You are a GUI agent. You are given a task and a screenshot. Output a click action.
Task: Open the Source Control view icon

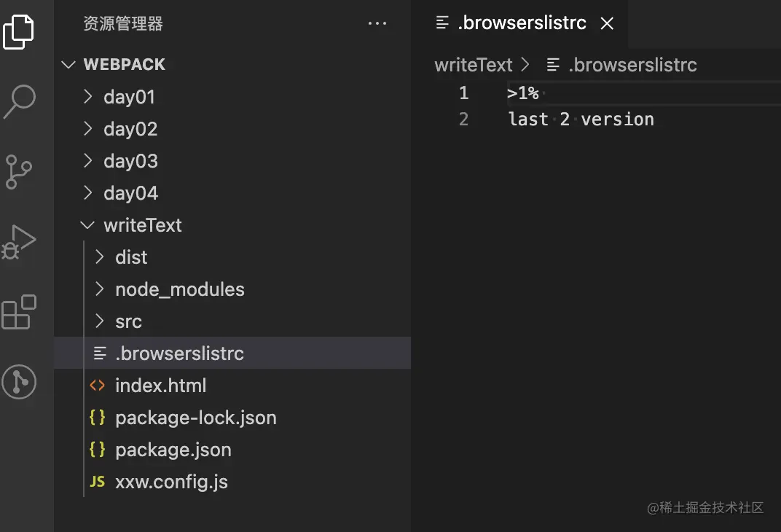point(19,171)
